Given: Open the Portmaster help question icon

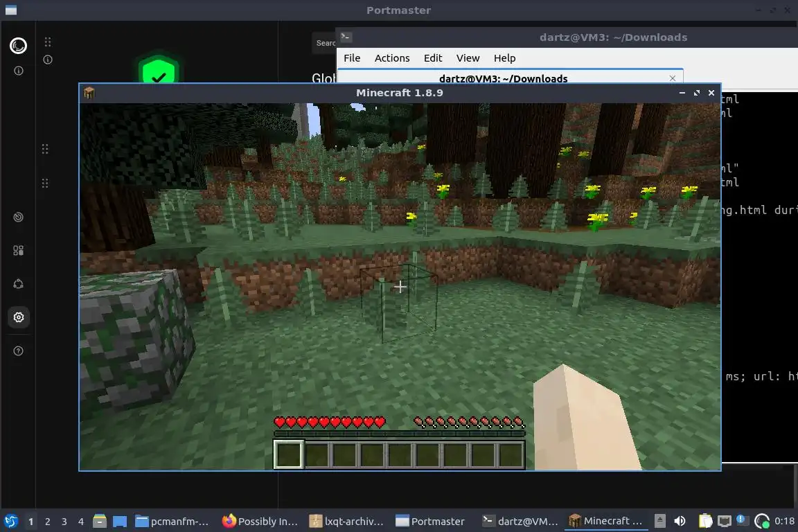Looking at the screenshot, I should click(18, 351).
